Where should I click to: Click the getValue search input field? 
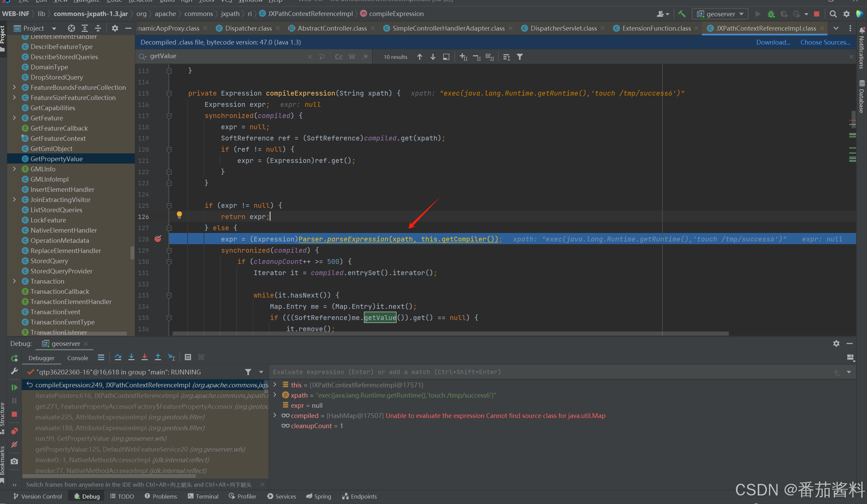tap(227, 56)
